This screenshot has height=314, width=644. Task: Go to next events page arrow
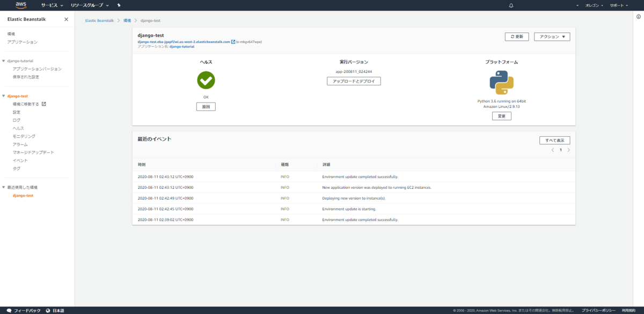coord(568,150)
